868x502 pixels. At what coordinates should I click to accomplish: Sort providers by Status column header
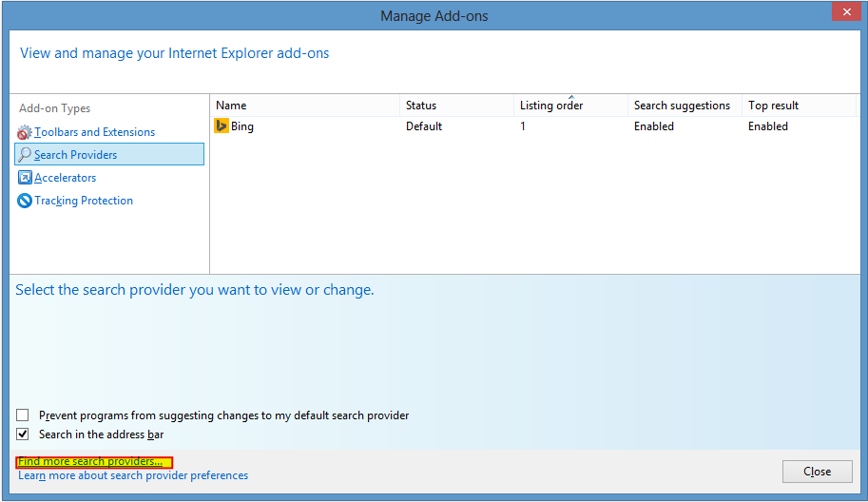456,106
